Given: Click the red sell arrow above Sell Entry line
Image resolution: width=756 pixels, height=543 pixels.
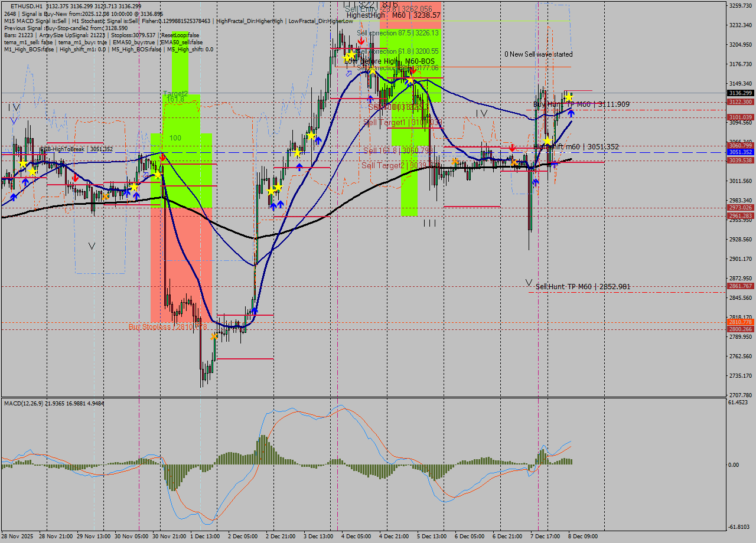Looking at the screenshot, I should tap(361, 40).
